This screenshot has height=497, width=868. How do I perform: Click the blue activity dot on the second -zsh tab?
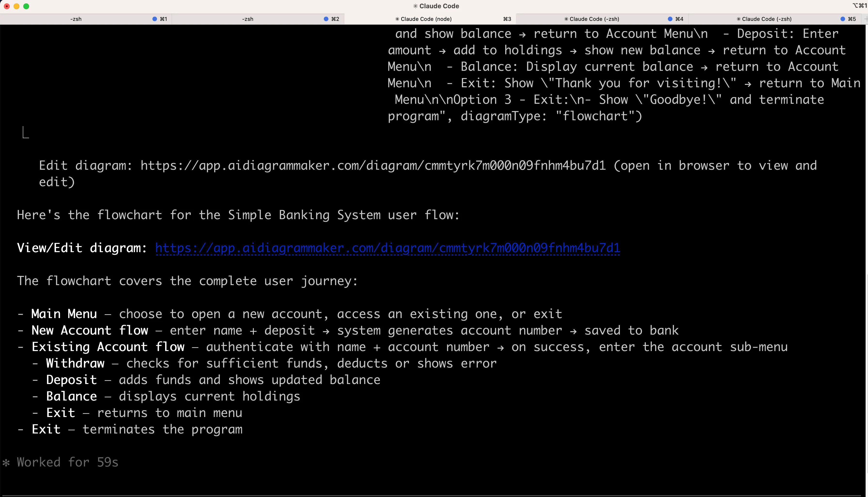click(326, 19)
